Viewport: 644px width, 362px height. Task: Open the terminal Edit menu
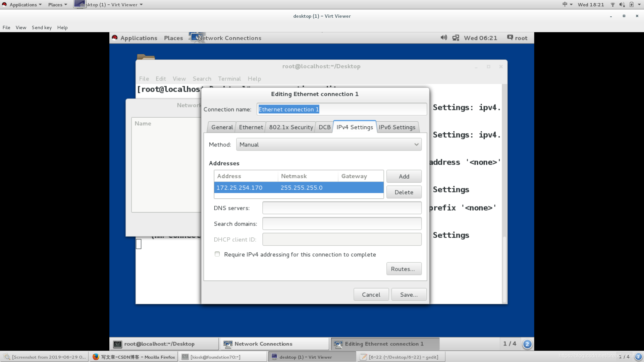[x=161, y=78]
